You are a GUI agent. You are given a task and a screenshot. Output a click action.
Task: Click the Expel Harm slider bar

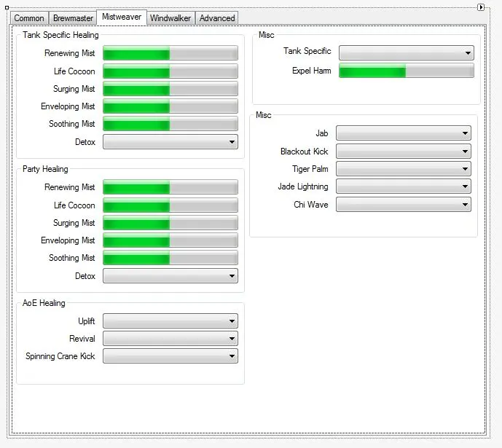tap(407, 71)
